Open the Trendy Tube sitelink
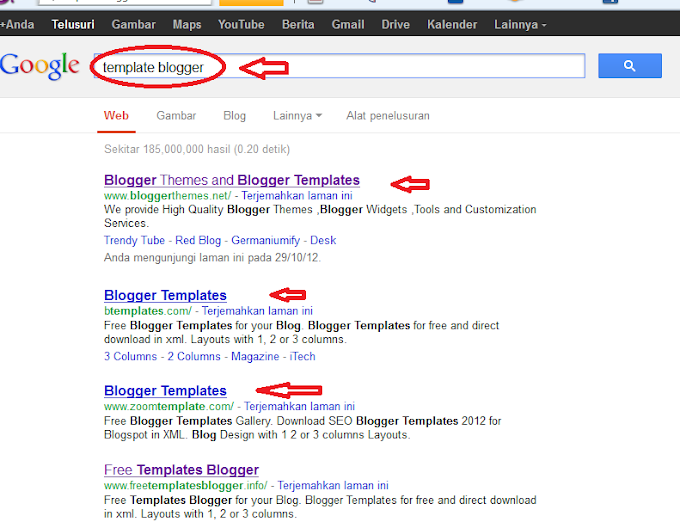 (x=134, y=240)
